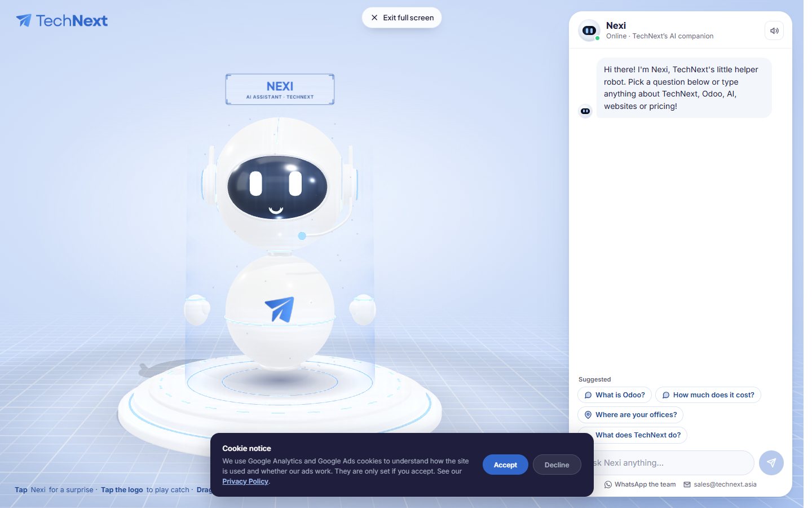Choose "Where are your offices?" suggestion
This screenshot has height=508, width=812.
[x=630, y=415]
